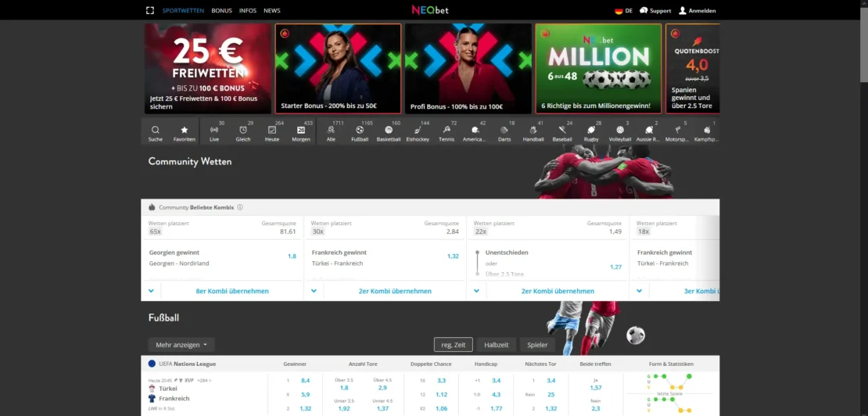868x416 pixels.
Task: Select draw odds 5,9
Action: click(305, 394)
